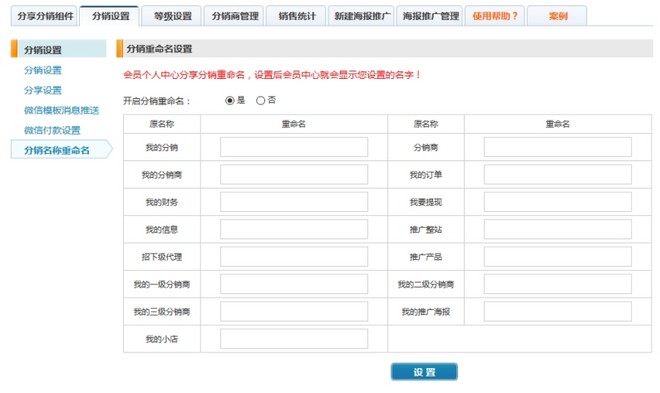Viewport: 660px width, 393px height.
Task: Open the 新建海报推广 tab
Action: coord(361,16)
